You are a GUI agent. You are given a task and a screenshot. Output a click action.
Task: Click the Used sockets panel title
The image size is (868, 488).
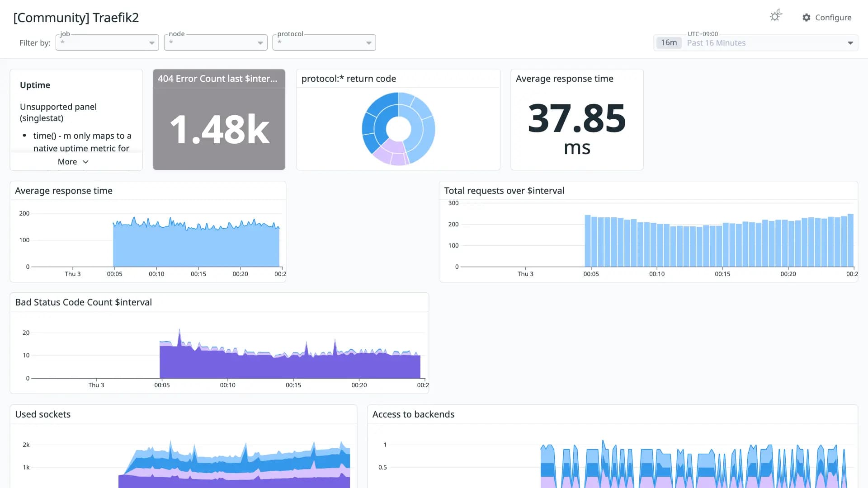point(43,414)
